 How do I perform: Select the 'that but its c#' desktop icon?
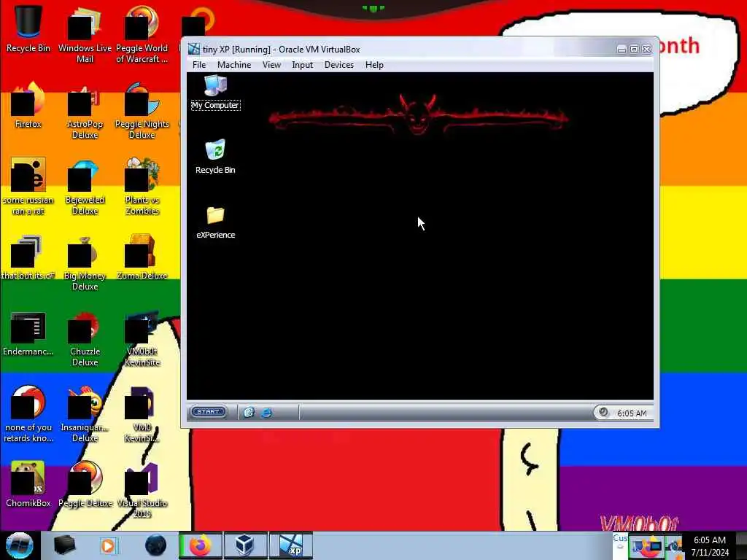click(28, 257)
